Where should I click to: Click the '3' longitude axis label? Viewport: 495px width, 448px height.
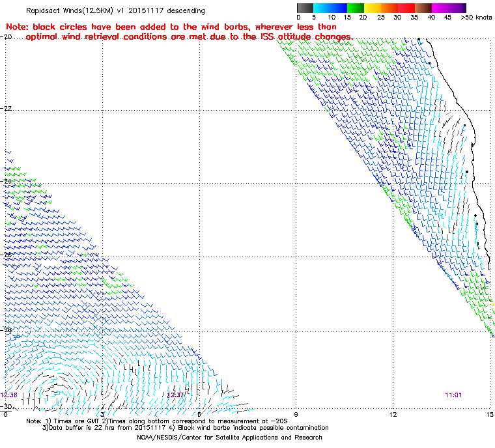click(x=102, y=414)
